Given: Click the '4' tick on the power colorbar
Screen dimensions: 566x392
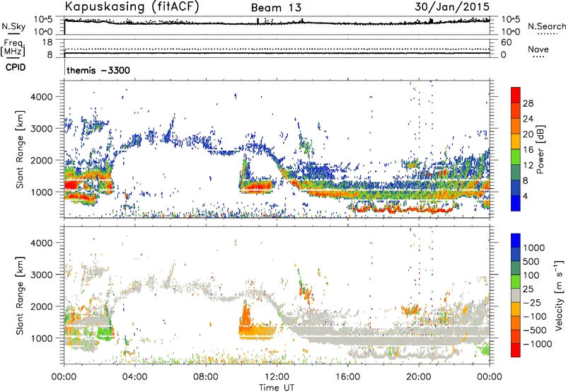Looking at the screenshot, I should pos(525,196).
